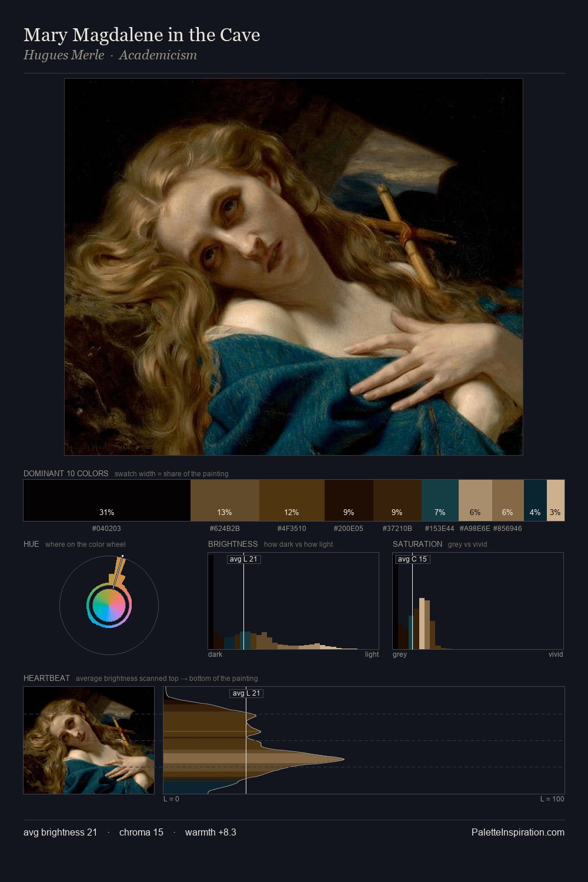
Task: Click the #200E05 hex label
Action: [x=349, y=529]
